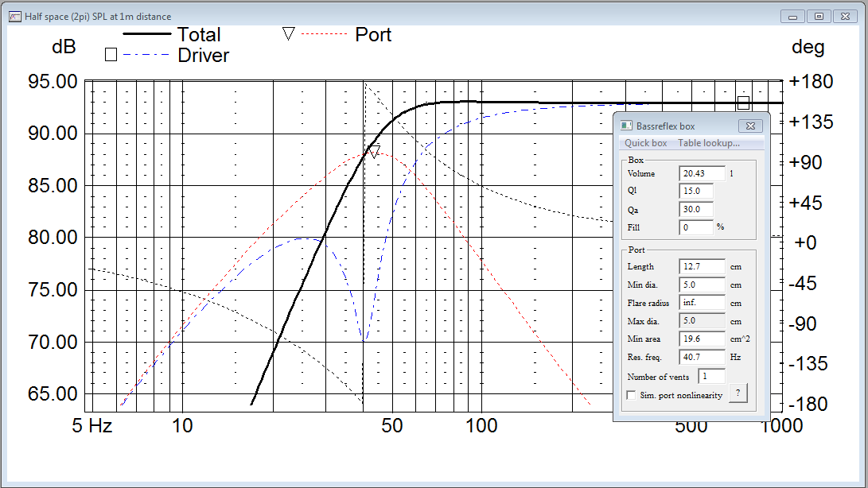Edit the Min dia. field
Image resolution: width=868 pixels, height=488 pixels.
pos(702,285)
